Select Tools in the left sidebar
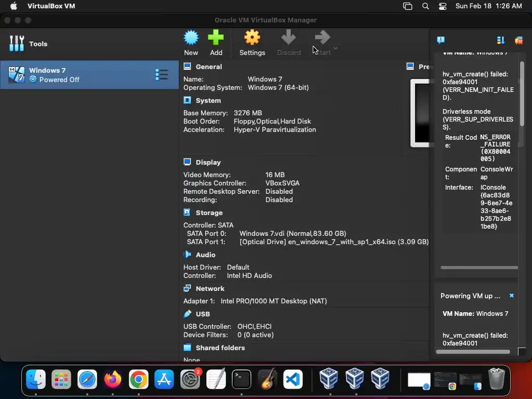 (x=89, y=44)
